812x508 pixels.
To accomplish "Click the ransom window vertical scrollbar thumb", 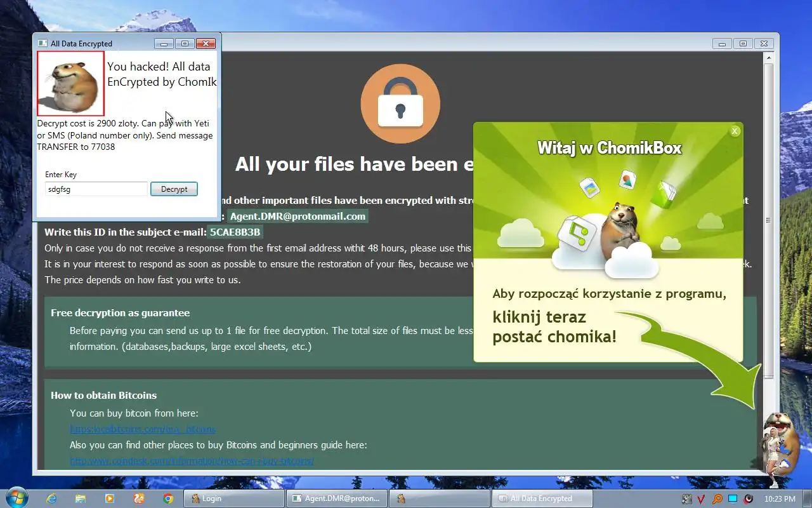I will click(x=769, y=220).
